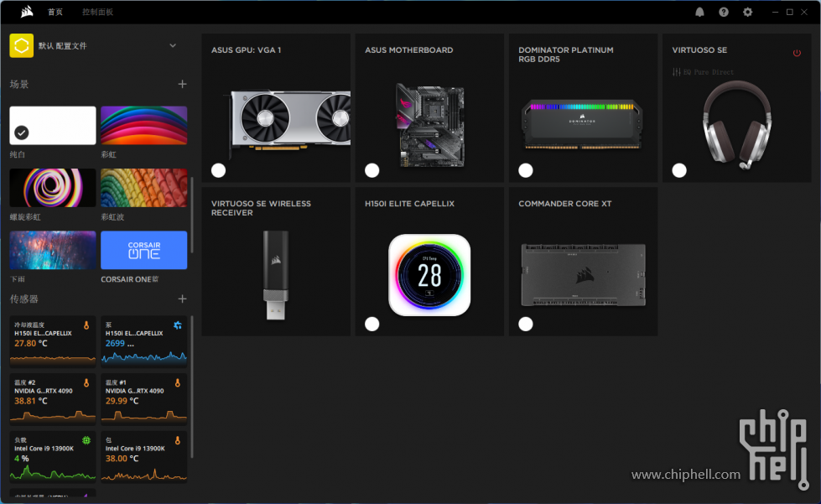Viewport: 821px width, 504px height.
Task: Toggle the DOMINATOR PLATINUM circle indicator
Action: pyautogui.click(x=526, y=170)
